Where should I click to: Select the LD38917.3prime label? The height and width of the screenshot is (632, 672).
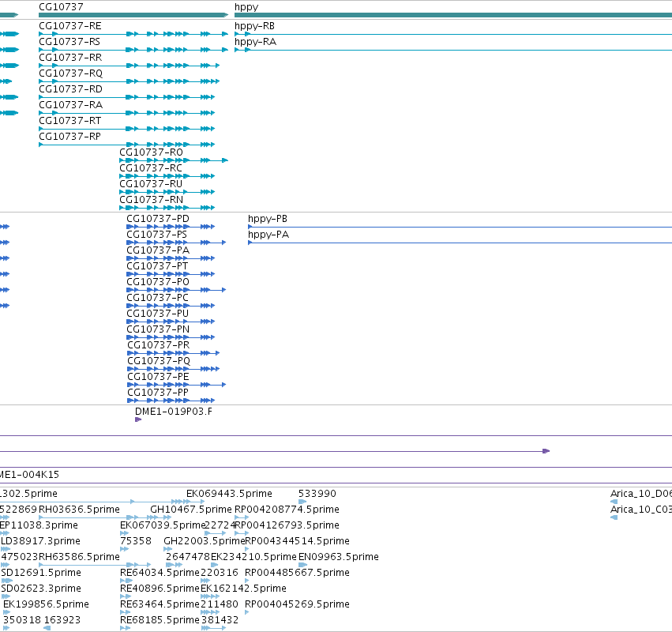(x=40, y=541)
